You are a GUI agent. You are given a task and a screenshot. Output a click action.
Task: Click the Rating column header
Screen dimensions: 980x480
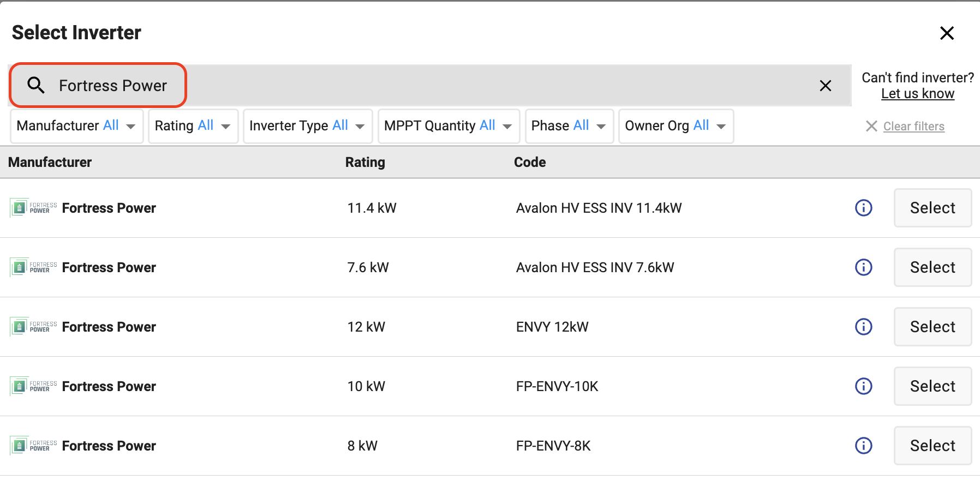click(x=365, y=162)
